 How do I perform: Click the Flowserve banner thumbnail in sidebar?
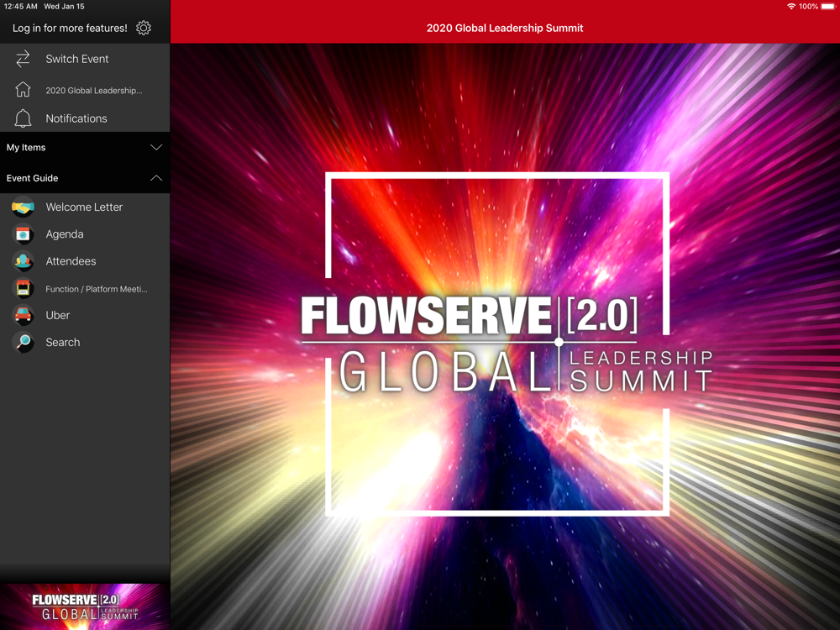tap(85, 606)
